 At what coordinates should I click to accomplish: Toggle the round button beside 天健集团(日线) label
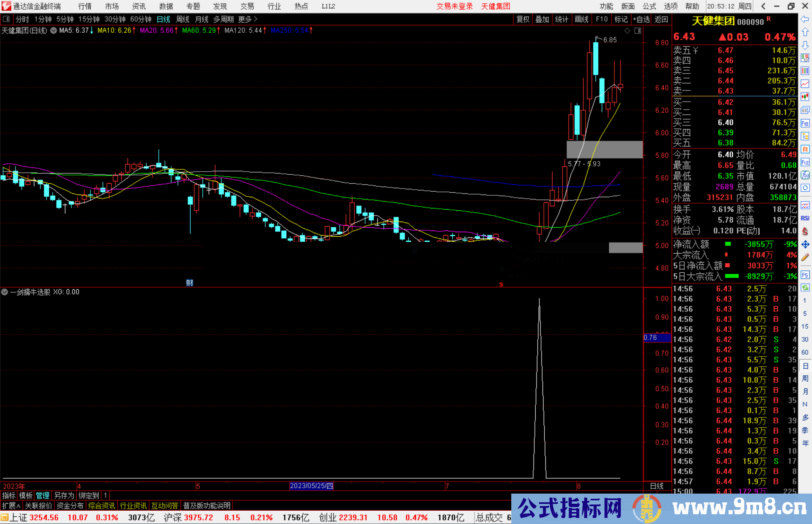(x=54, y=30)
